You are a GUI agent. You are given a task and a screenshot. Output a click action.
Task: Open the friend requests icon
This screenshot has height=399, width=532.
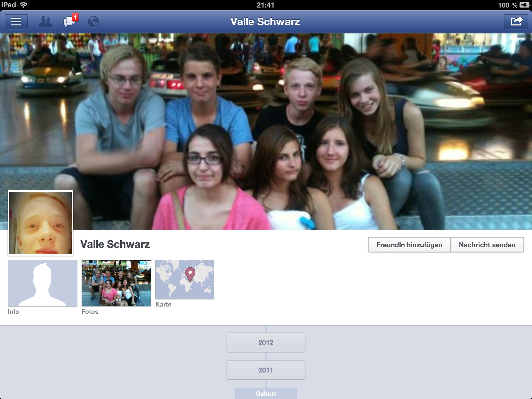click(45, 22)
